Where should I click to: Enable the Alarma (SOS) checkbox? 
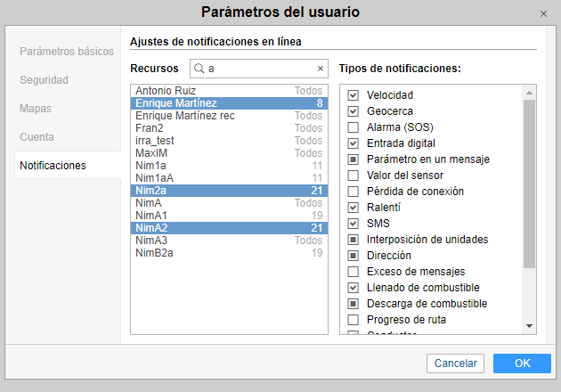(354, 127)
